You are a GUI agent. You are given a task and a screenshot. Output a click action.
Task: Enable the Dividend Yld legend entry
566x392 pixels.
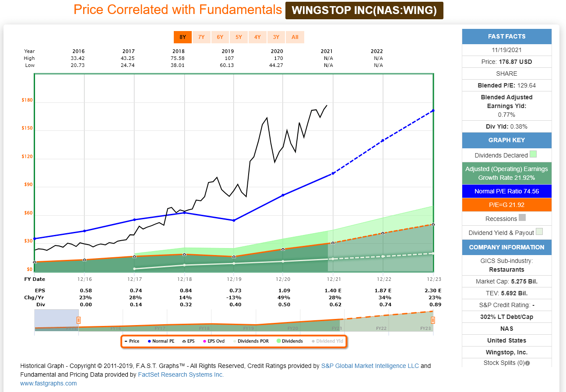(x=327, y=341)
